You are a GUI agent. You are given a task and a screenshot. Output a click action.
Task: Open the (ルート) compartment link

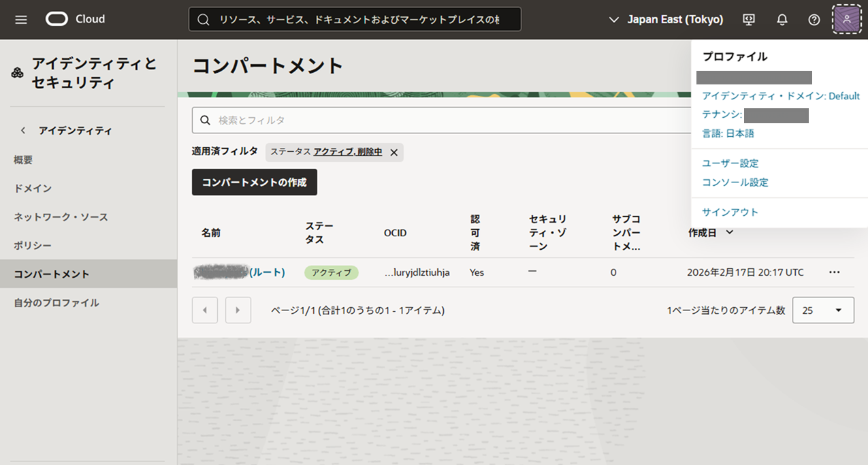click(266, 272)
